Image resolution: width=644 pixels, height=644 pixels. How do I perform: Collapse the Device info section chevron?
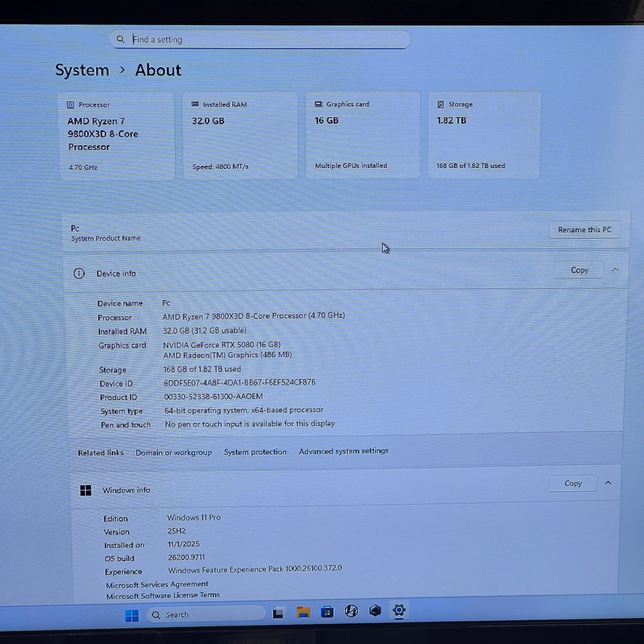[616, 270]
